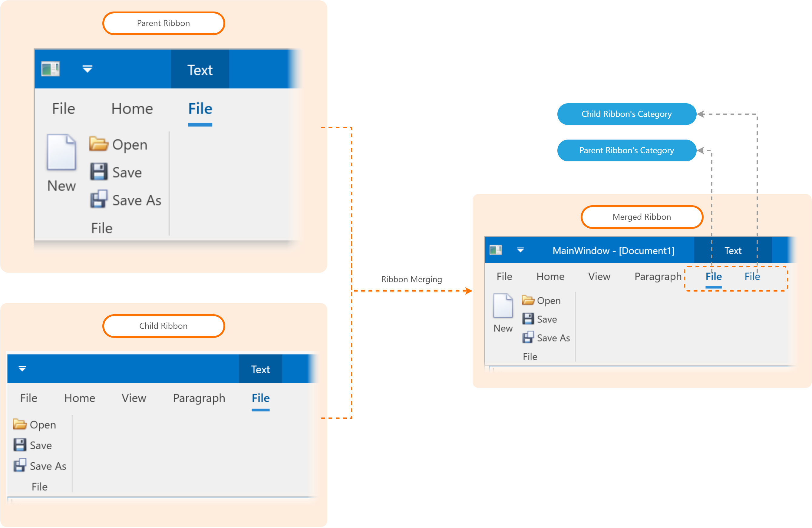The width and height of the screenshot is (812, 528).
Task: Click the Save floppy icon in Merged Ribbon
Action: [x=528, y=319]
